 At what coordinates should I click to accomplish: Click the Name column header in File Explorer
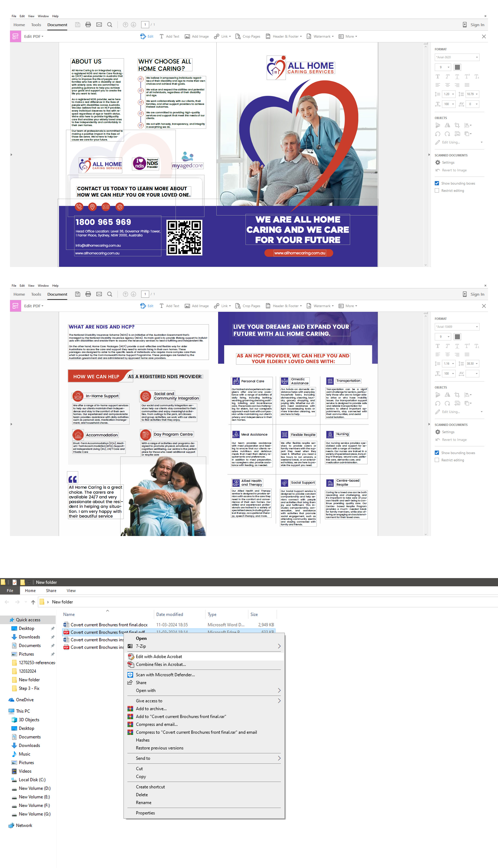click(69, 614)
